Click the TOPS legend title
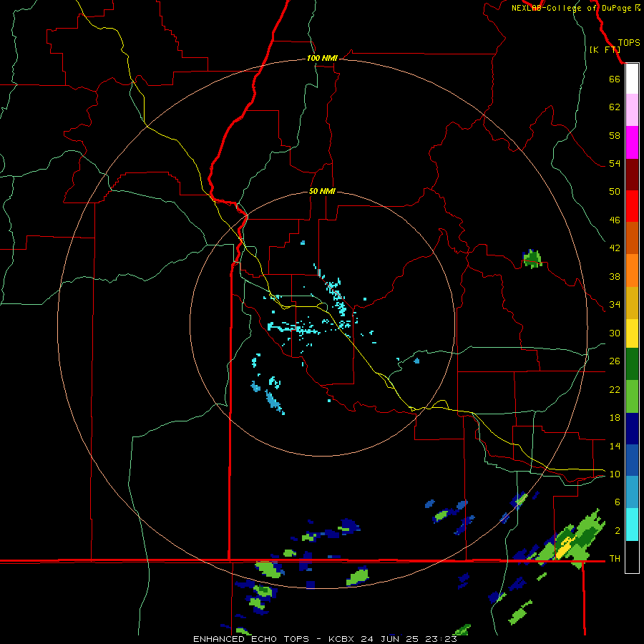 (x=629, y=43)
